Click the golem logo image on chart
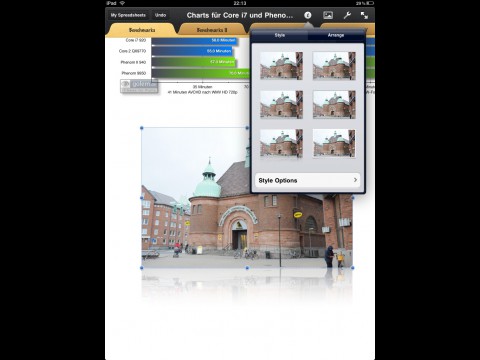Image resolution: width=480 pixels, height=360 pixels. tap(139, 86)
